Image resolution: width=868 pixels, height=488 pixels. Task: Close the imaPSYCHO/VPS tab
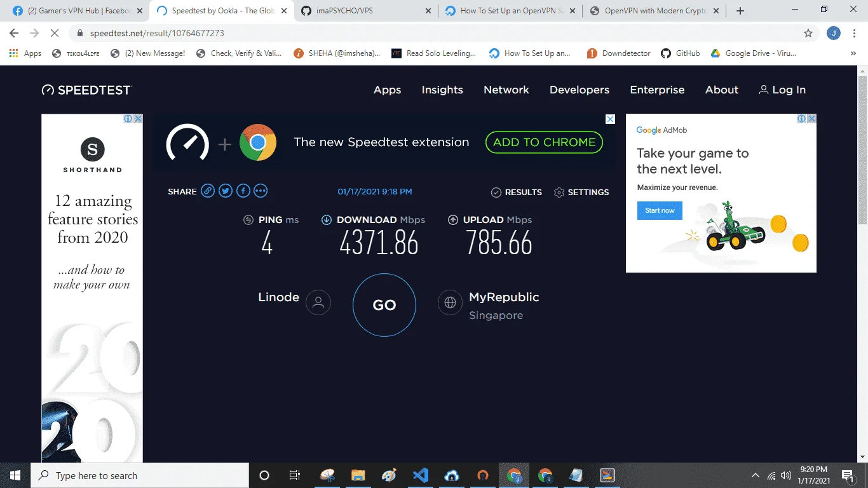[x=428, y=11]
